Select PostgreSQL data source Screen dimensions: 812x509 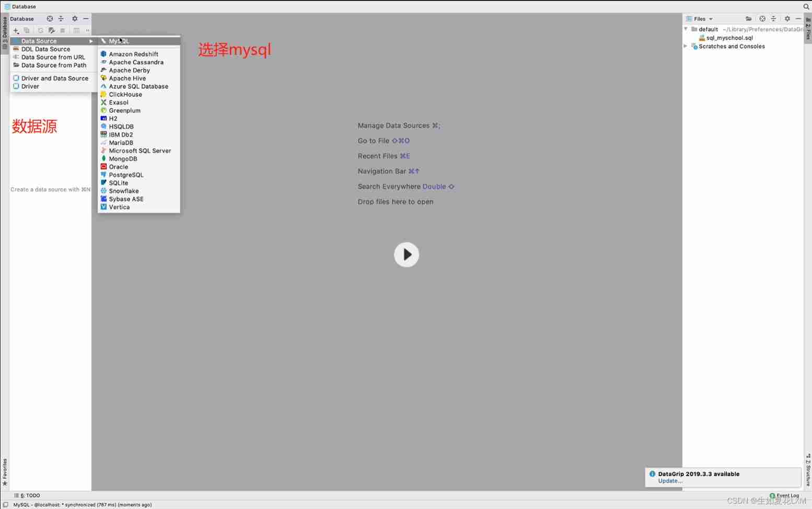click(x=139, y=175)
